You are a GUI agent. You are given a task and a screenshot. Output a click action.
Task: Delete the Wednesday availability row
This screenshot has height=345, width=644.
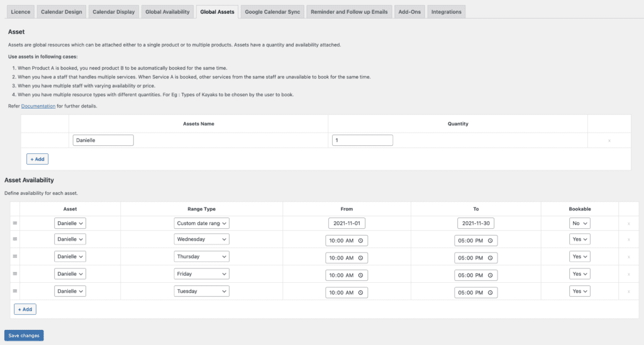pyautogui.click(x=628, y=239)
